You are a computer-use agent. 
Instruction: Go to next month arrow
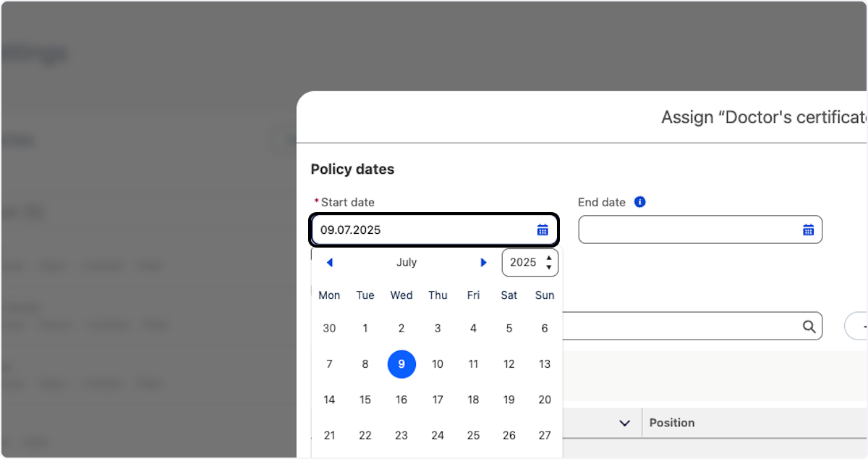click(483, 263)
